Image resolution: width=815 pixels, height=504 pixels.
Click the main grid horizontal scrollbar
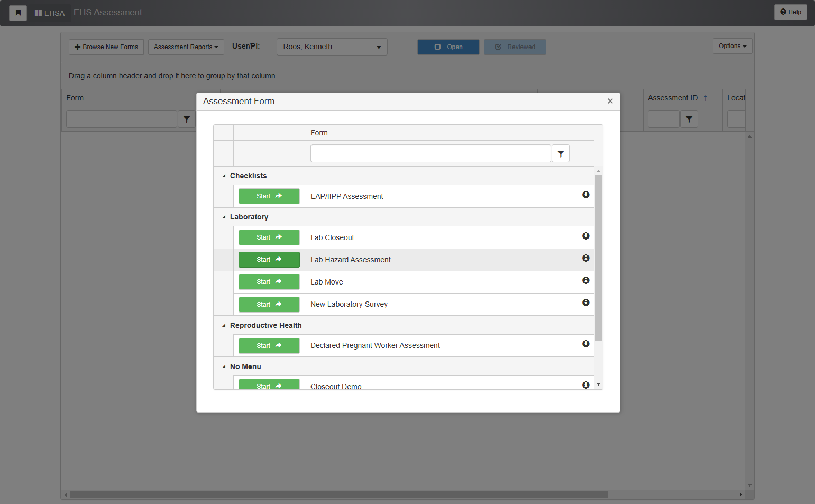[339, 495]
